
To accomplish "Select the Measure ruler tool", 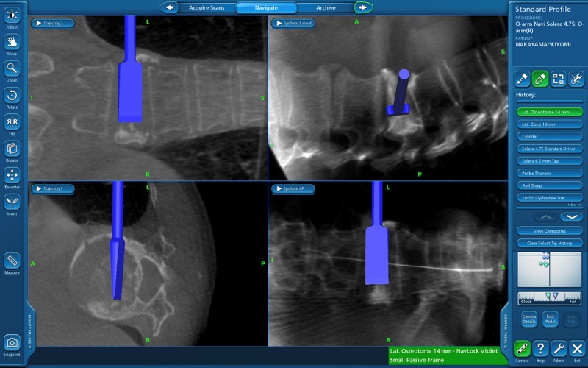I will [x=12, y=261].
